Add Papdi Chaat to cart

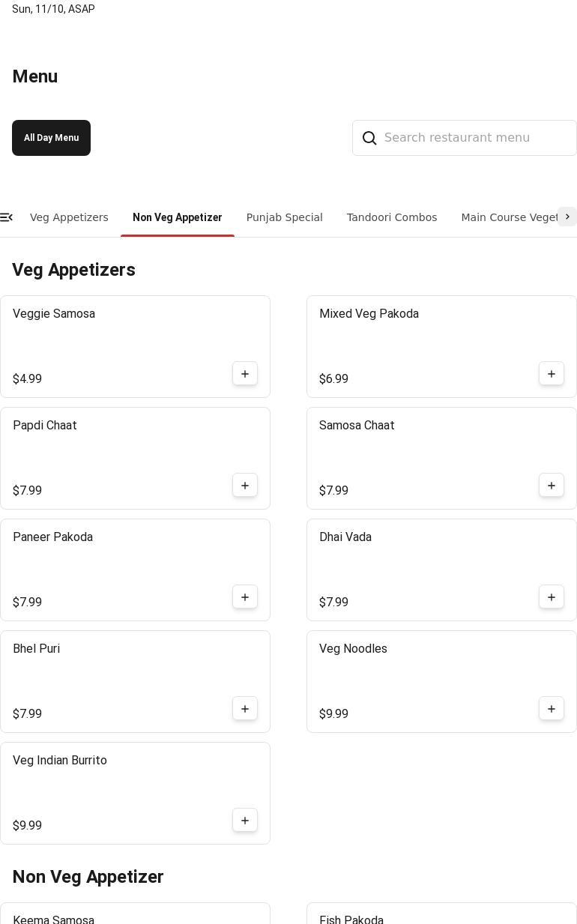[x=245, y=486]
